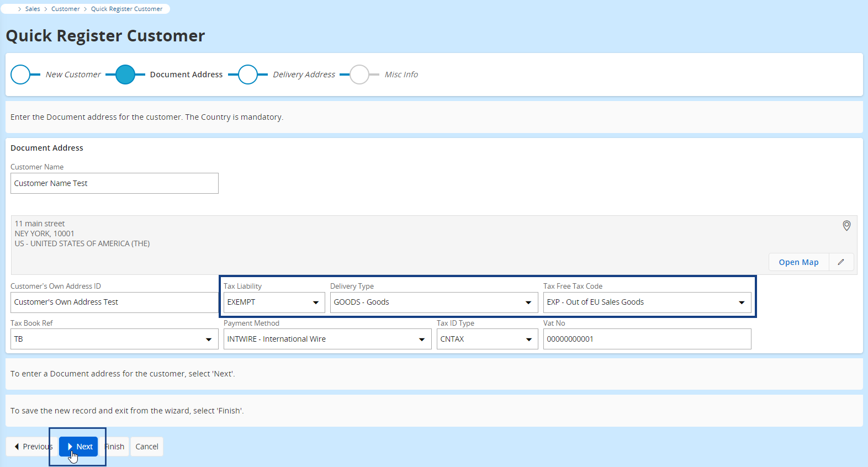Go to Delivery Address step circle
Screen dimensions: 868x467
click(248, 75)
